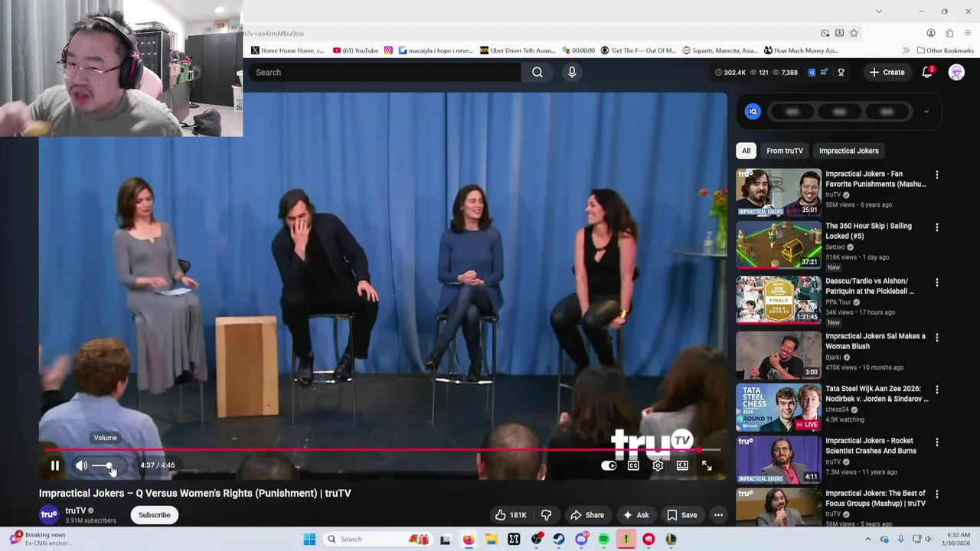
Task: Open options for Daescu/Tardio pickleball video
Action: [x=936, y=282]
